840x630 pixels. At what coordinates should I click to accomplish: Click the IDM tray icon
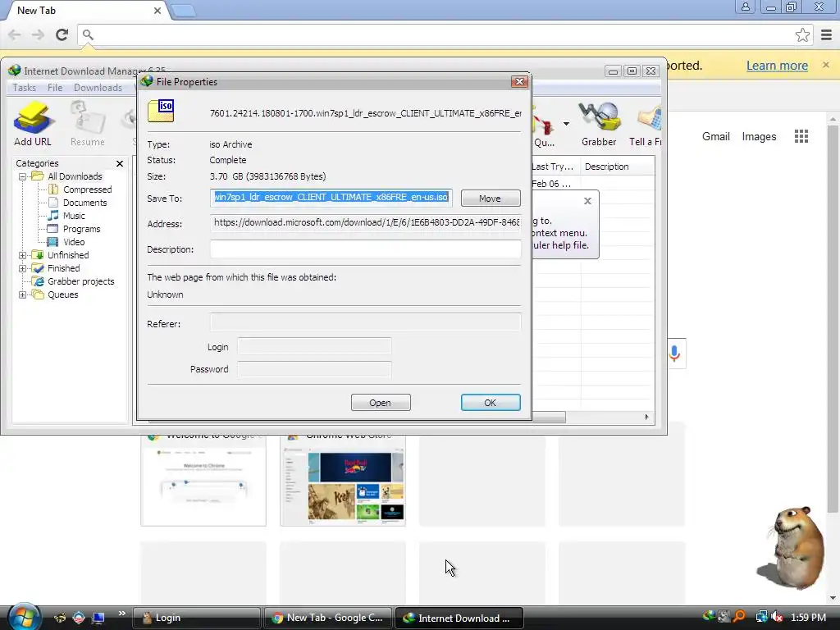coord(708,617)
